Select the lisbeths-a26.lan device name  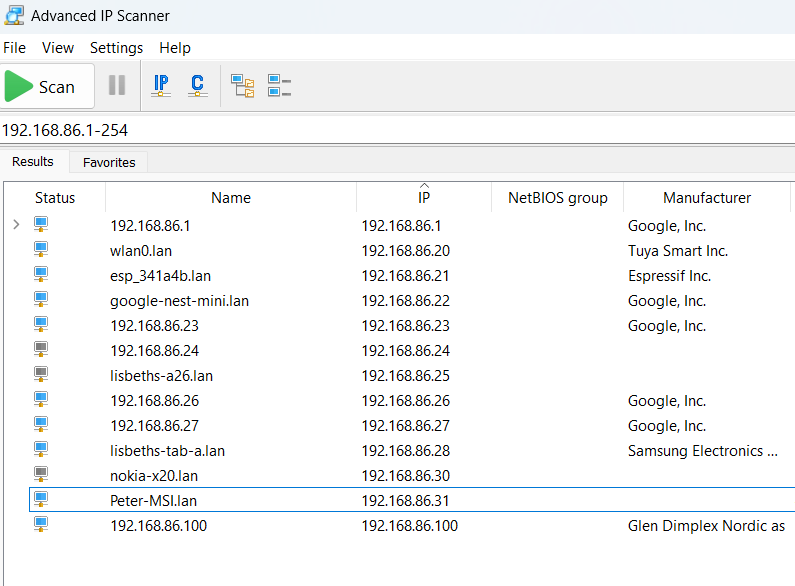pos(161,376)
